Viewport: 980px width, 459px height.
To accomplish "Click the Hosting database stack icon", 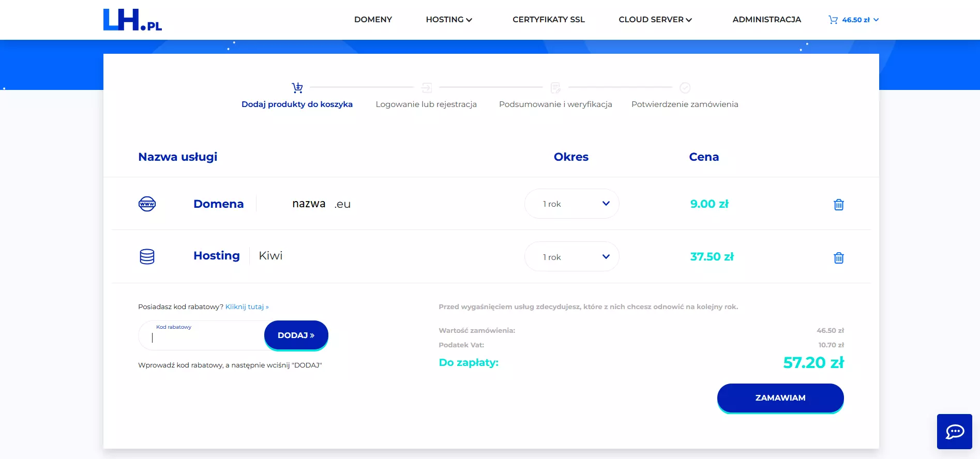I will 147,256.
